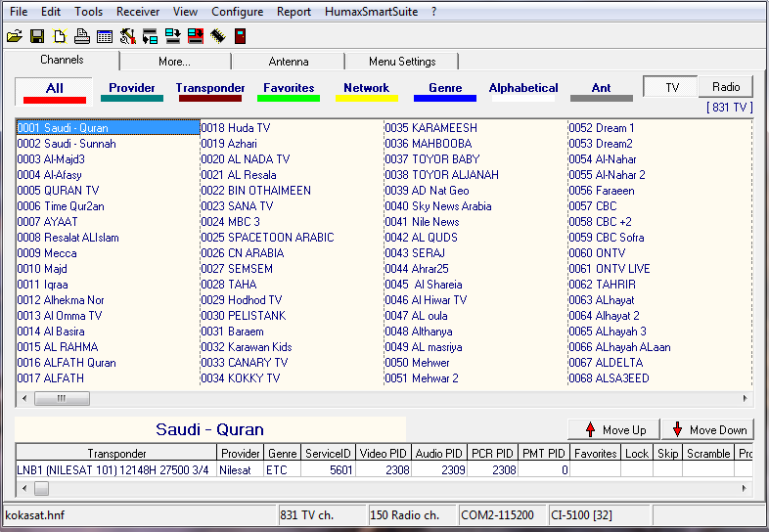Filter channels by Ant

pyautogui.click(x=602, y=91)
